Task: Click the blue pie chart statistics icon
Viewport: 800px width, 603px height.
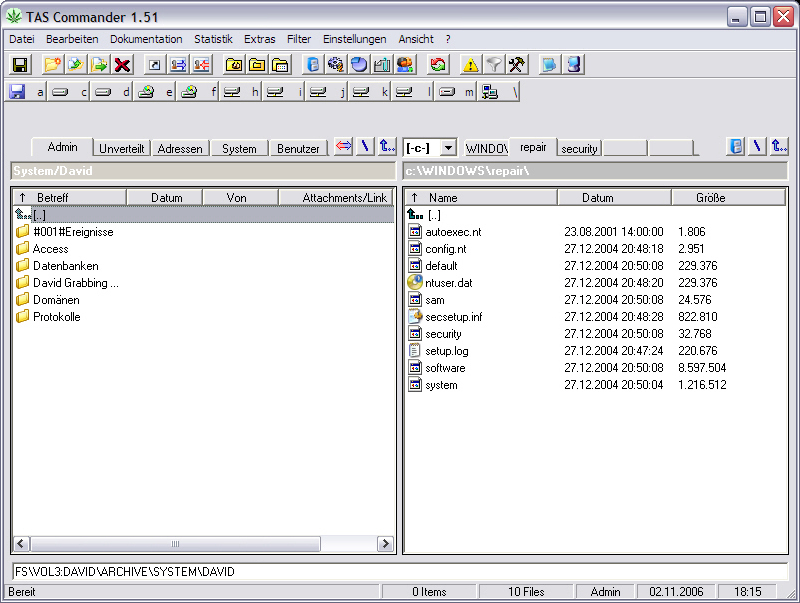Action: (x=359, y=65)
